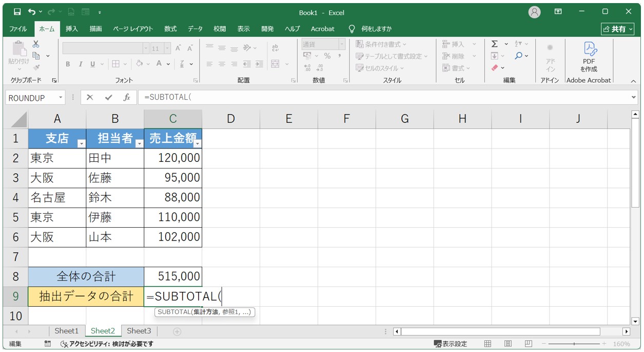Click the 共有 share button
644x352 pixels.
[617, 29]
